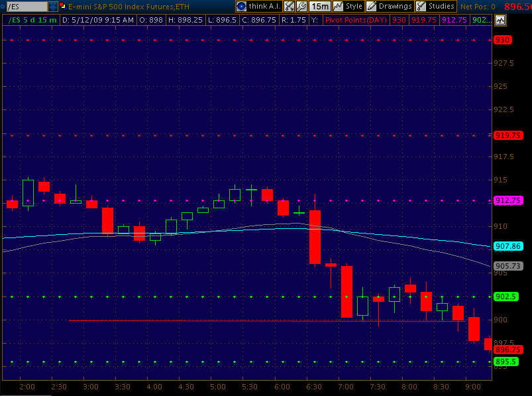Click the small blue dot left of symbol box
Viewport: 532px width, 396px height.
3,6
